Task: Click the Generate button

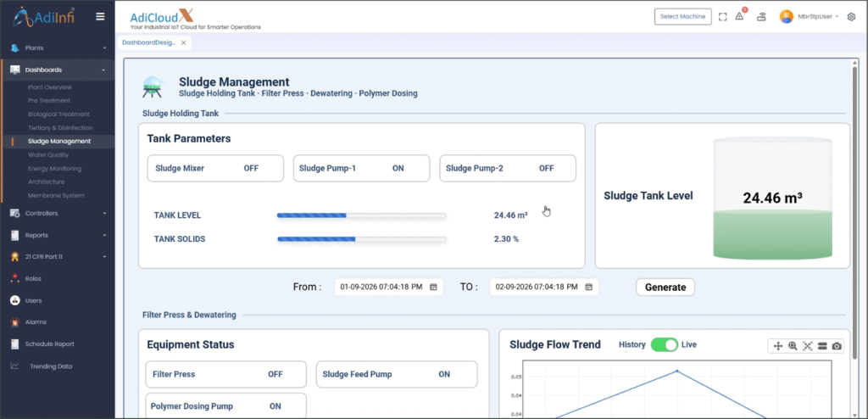Action: click(665, 287)
